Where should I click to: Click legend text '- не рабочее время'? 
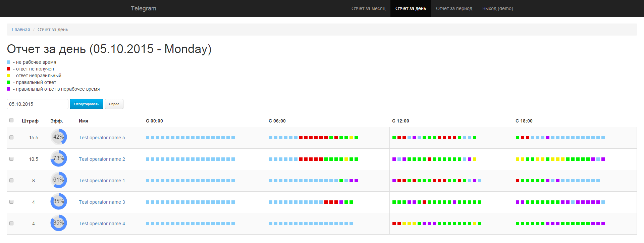tap(35, 62)
